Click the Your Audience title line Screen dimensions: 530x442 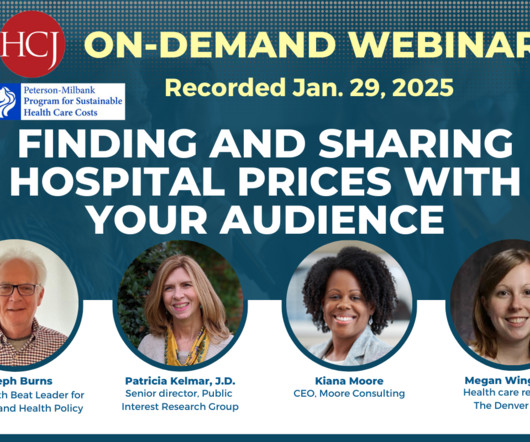(x=267, y=219)
